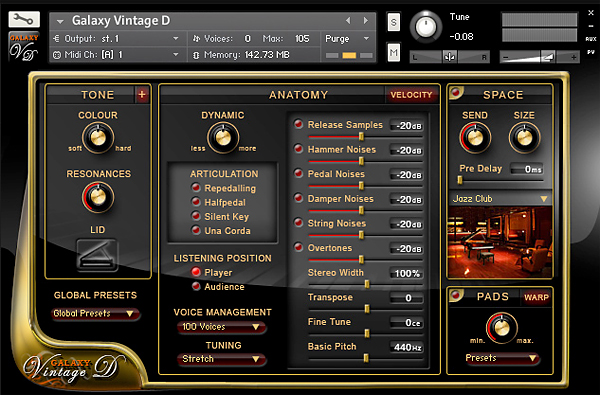This screenshot has height=395, width=600.
Task: Click the PV button at right edge
Action: point(590,52)
